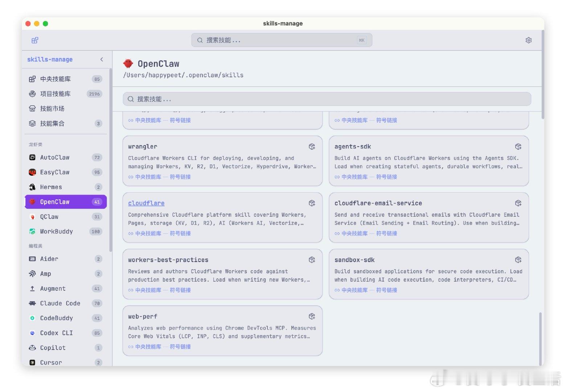Click the package icon on the sandbox-sdk card

[518, 260]
